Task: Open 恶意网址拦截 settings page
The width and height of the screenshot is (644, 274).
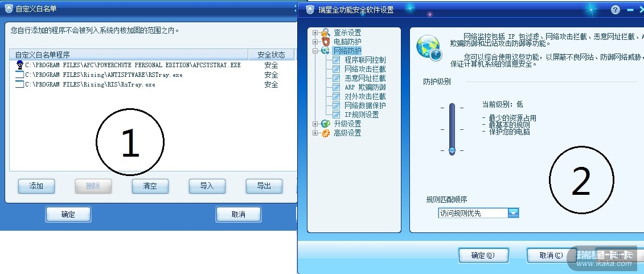Action: click(x=365, y=78)
